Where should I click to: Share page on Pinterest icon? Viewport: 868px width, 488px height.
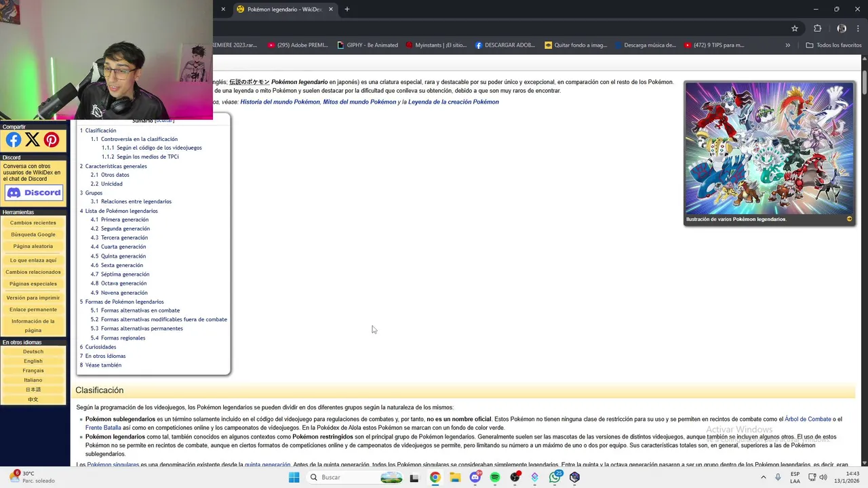pyautogui.click(x=52, y=140)
